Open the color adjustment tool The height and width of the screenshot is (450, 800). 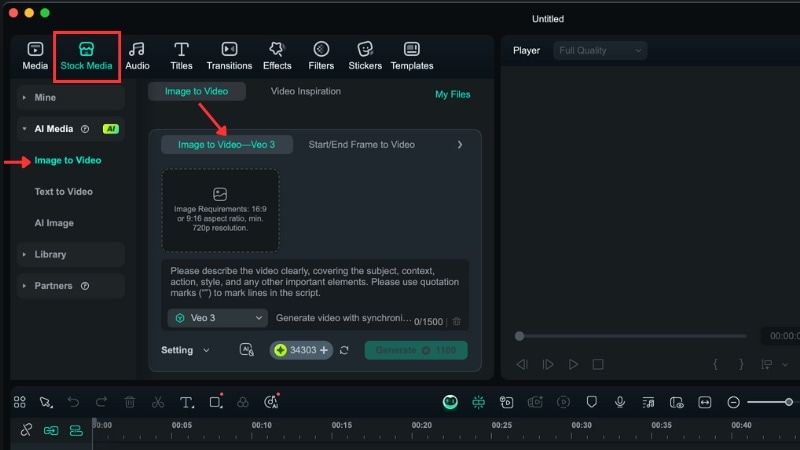point(243,402)
